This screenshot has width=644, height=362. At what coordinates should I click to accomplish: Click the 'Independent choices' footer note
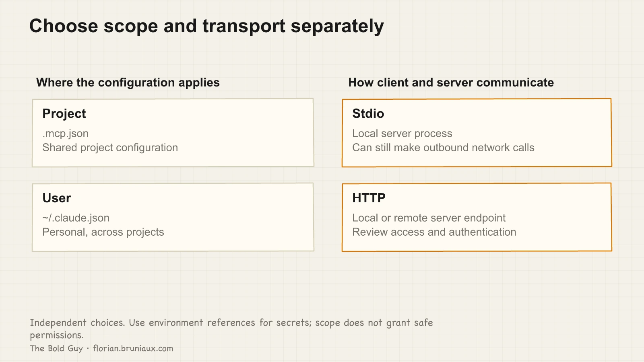point(231,329)
